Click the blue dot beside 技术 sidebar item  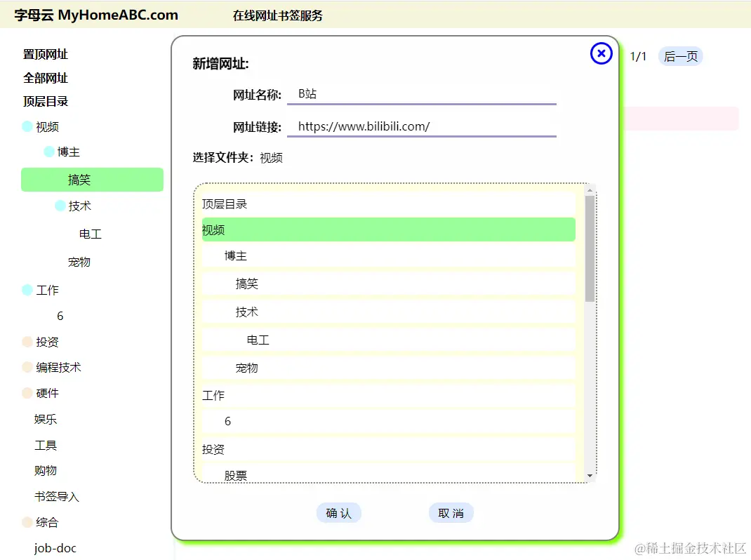click(x=60, y=206)
